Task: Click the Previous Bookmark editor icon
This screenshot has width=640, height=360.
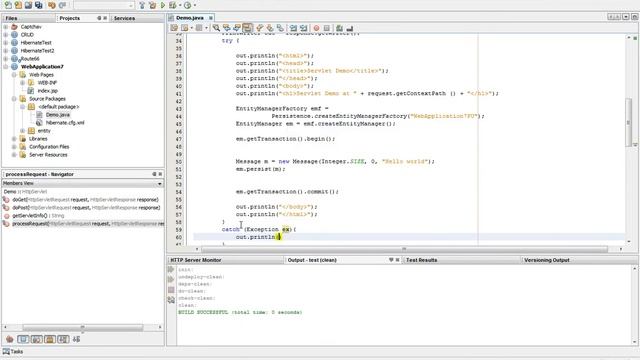Action: 260,28
